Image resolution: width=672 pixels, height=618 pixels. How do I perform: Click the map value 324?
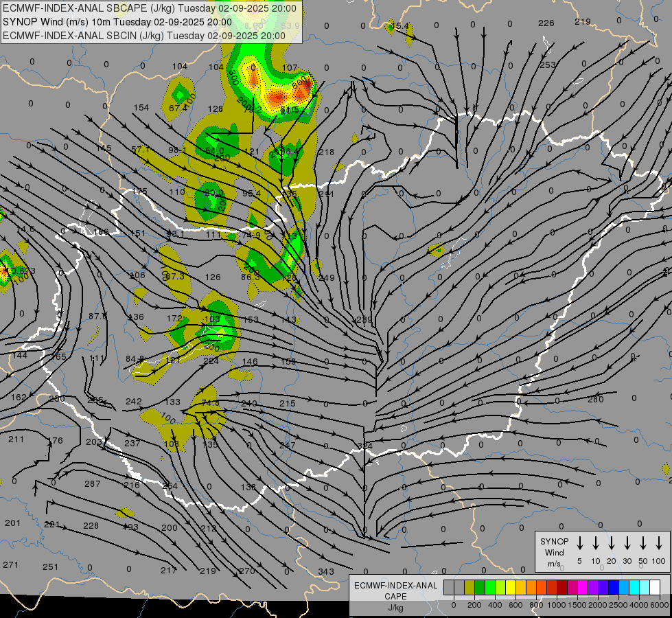click(x=364, y=446)
